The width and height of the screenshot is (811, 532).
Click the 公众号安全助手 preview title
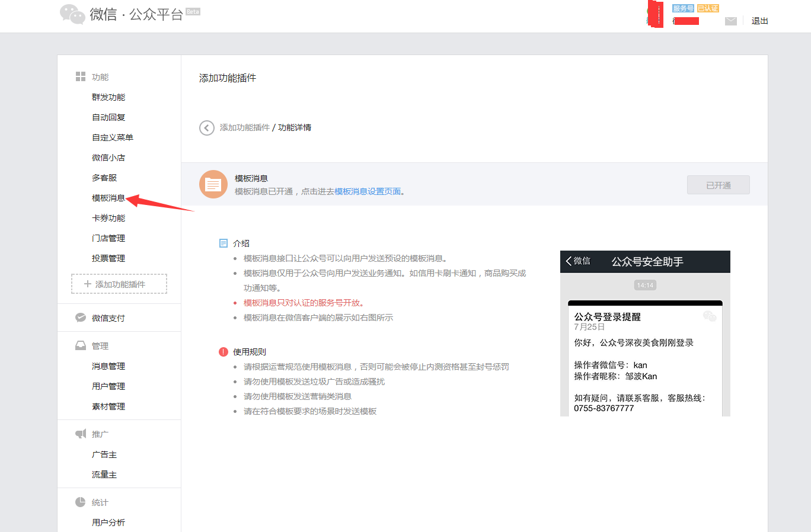coord(647,261)
